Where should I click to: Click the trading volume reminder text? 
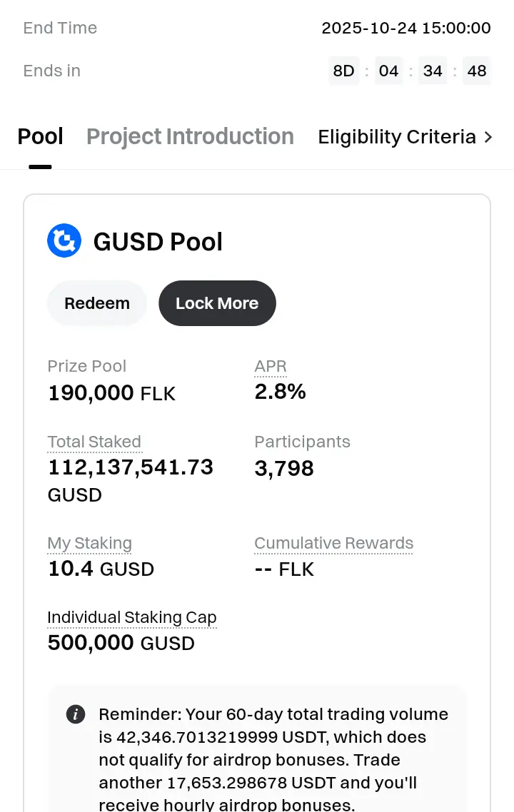273,748
